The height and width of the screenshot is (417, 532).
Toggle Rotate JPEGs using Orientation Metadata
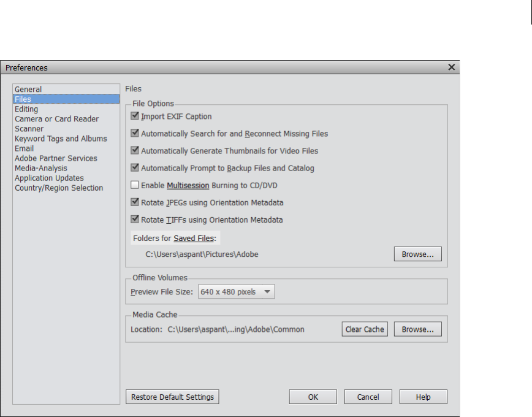(x=135, y=202)
